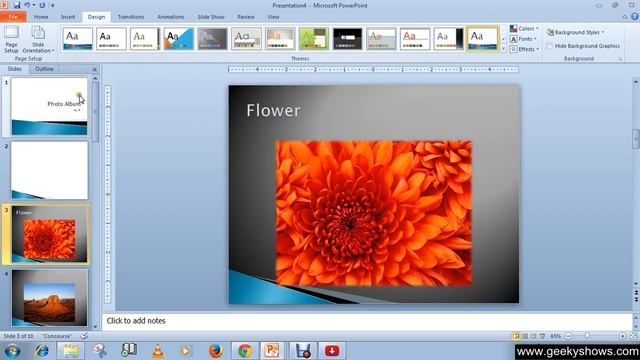Switch to Reading view
The width and height of the screenshot is (640, 360).
pyautogui.click(x=533, y=336)
